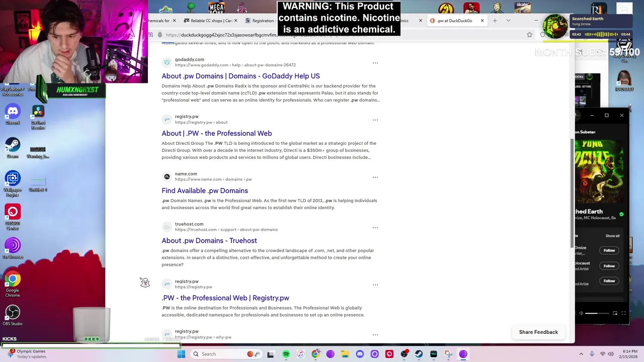This screenshot has width=644, height=362.
Task: Click the browser page vertical scrollbar
Action: 573,194
